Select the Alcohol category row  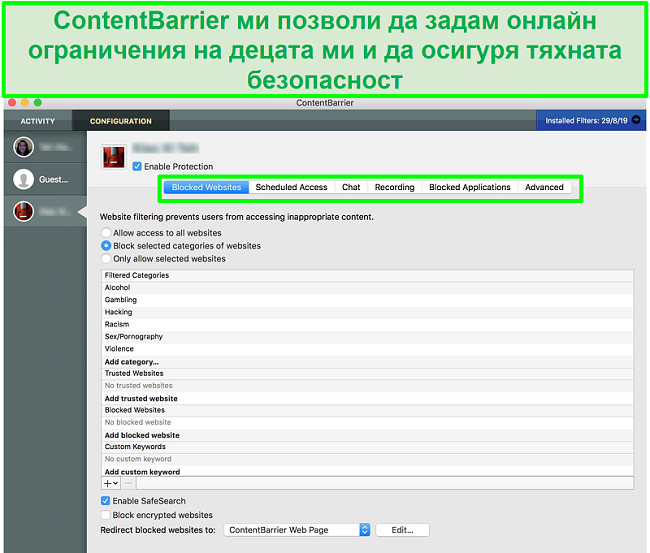(x=367, y=288)
